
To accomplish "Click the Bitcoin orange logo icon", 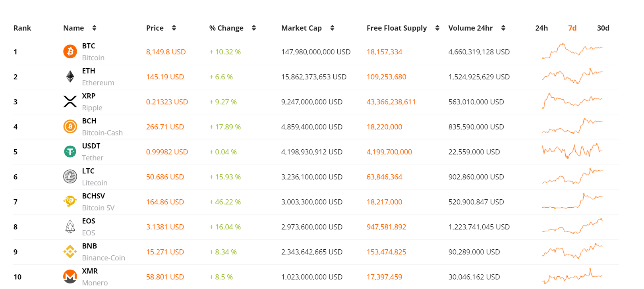I will click(70, 52).
